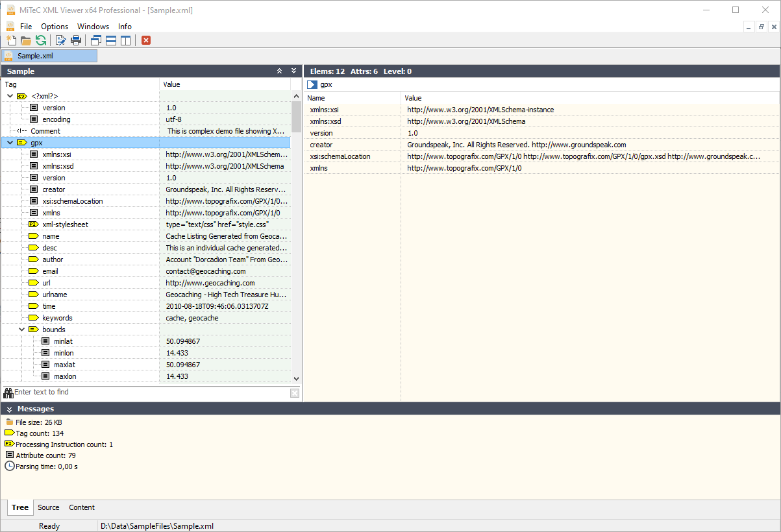Viewport: 781px width, 532px height.
Task: Expand all using double down chevron
Action: 294,71
